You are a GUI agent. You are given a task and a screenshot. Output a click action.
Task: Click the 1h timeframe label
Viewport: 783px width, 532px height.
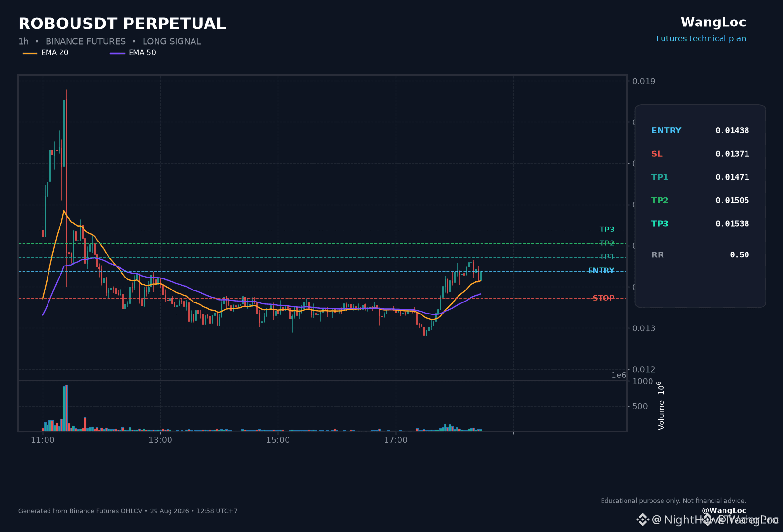pyautogui.click(x=24, y=42)
